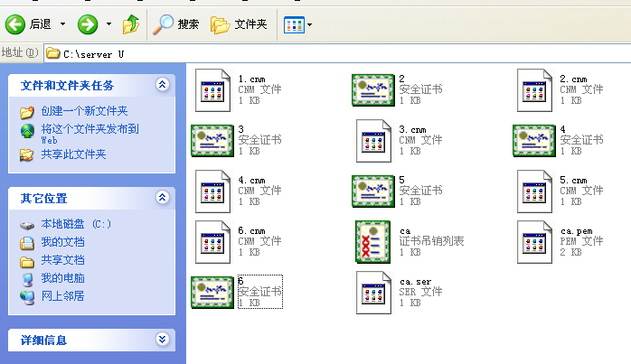
Task: Click the green Back arrow button
Action: (14, 24)
